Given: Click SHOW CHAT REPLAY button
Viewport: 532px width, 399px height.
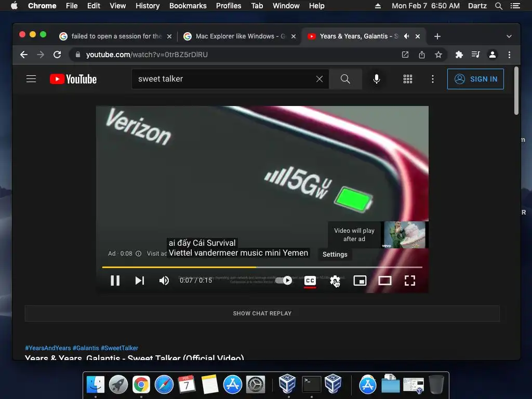Looking at the screenshot, I should [x=262, y=313].
